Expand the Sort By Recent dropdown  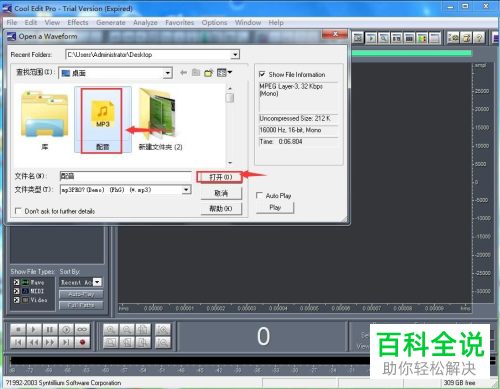(x=97, y=282)
